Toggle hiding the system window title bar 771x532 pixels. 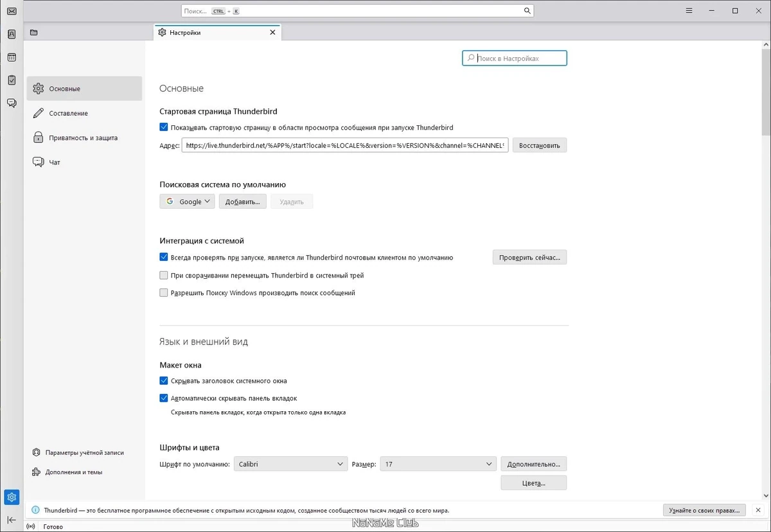(x=164, y=380)
